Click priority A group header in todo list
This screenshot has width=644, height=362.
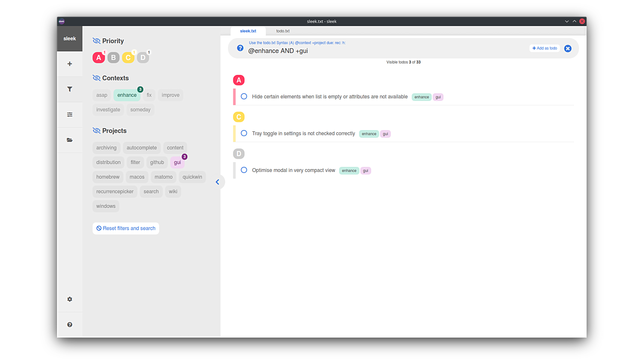[x=239, y=80]
